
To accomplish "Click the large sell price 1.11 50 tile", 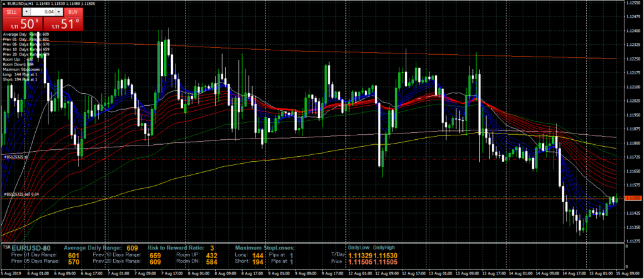I will pyautogui.click(x=21, y=23).
